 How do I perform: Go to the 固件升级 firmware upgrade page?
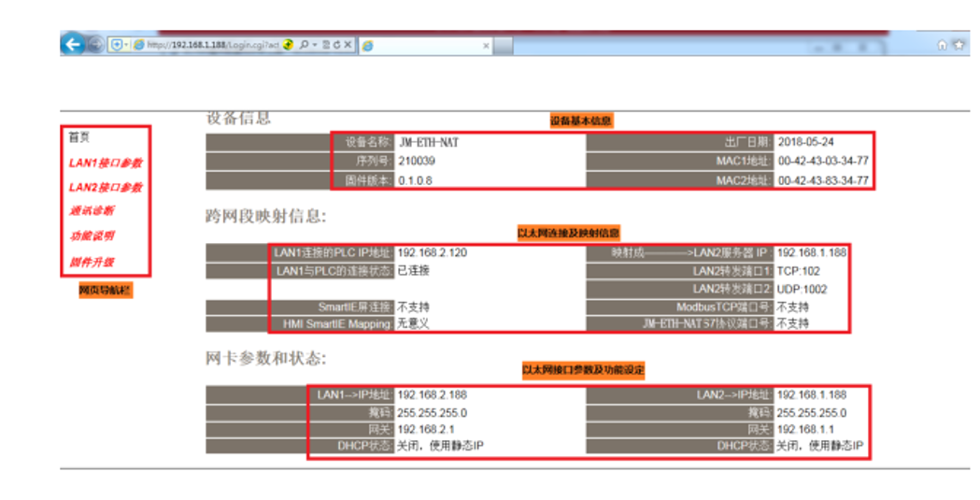point(92,262)
